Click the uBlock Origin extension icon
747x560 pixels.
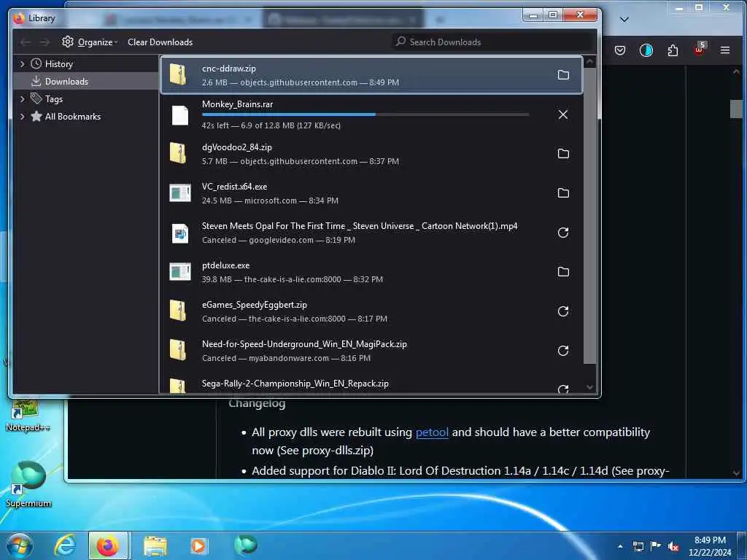[699, 50]
